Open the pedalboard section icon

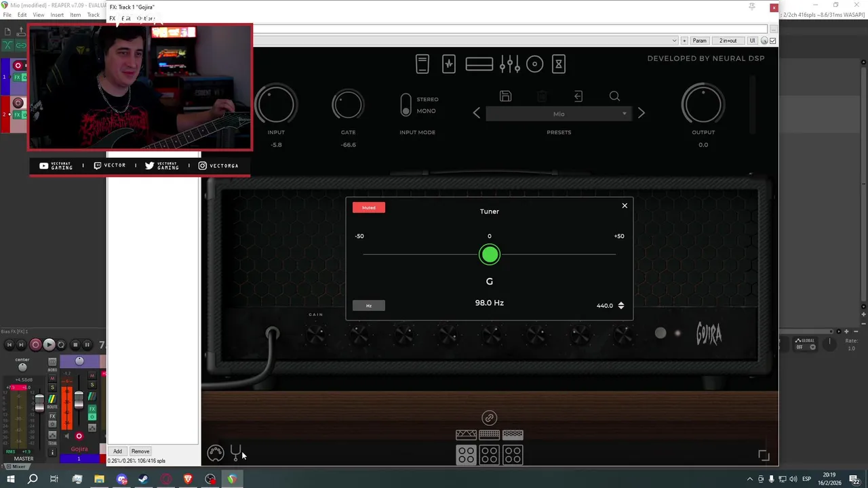point(422,64)
